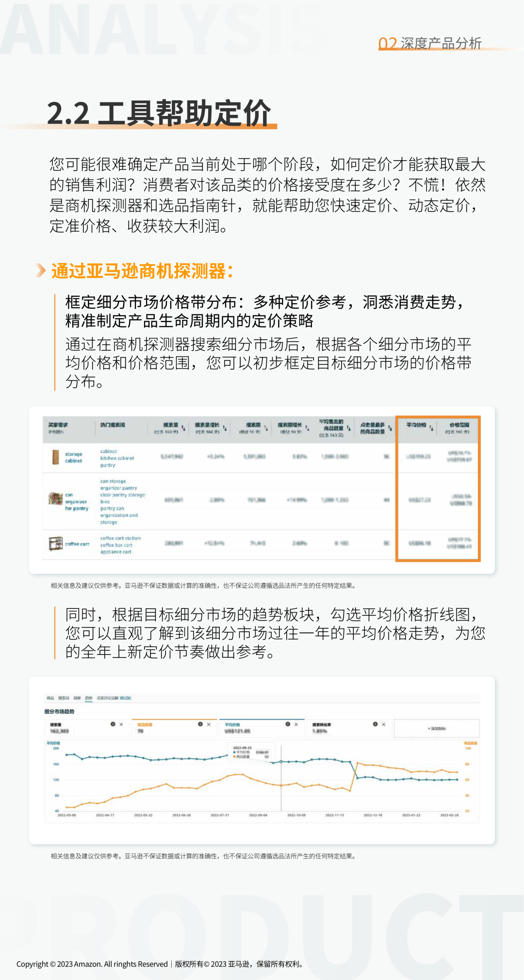
Task: Select the 商品数量 metric card
Action: pos(174,728)
